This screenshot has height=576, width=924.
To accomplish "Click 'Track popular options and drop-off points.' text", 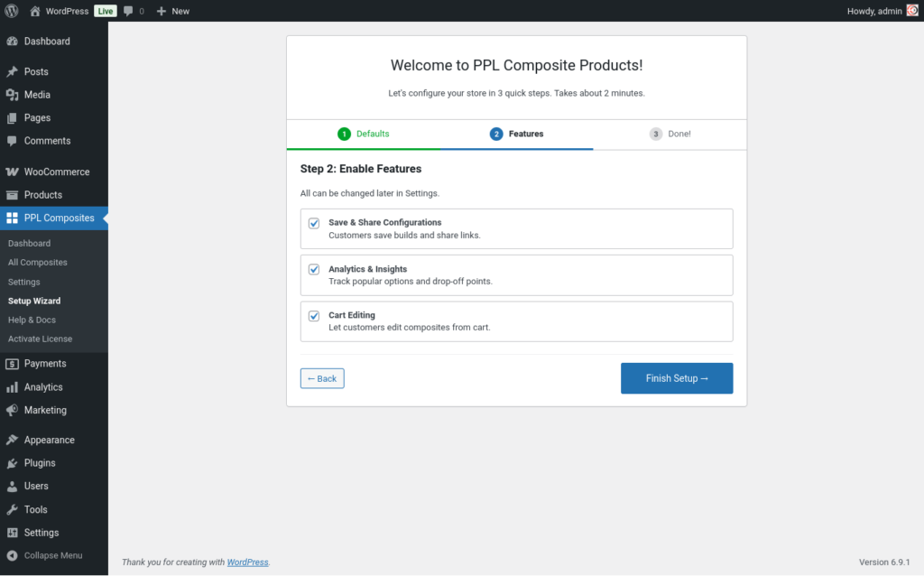I will pos(411,281).
